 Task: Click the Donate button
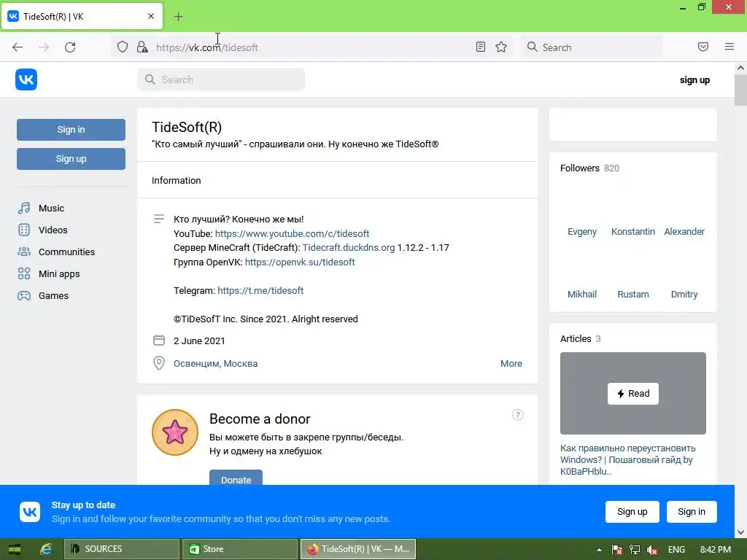coord(236,478)
